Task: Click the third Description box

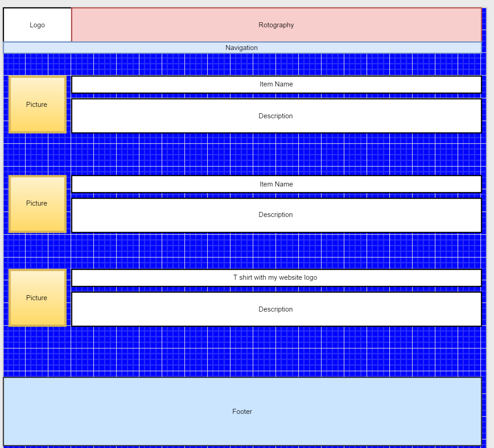Action: 276,309
